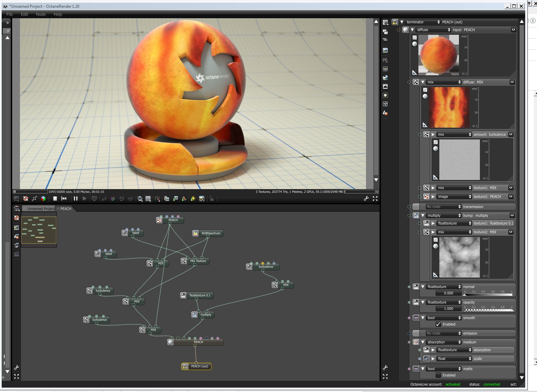Toggle preview eye for texture2: PEACH
The width and height of the screenshot is (537, 392).
point(511,197)
